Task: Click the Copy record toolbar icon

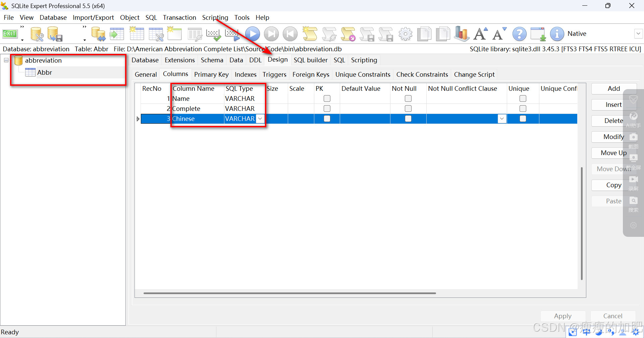Action: (x=424, y=34)
